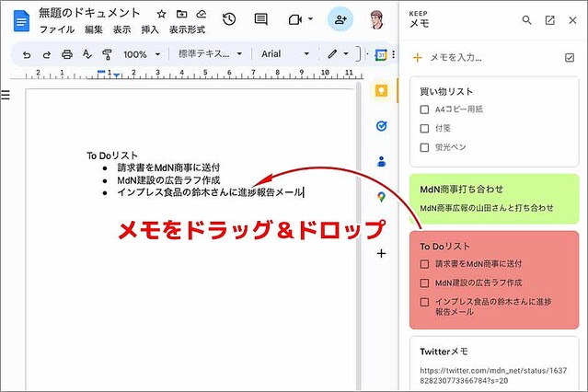Check 請求書をMdN商事に送付 in Keep

coord(424,264)
